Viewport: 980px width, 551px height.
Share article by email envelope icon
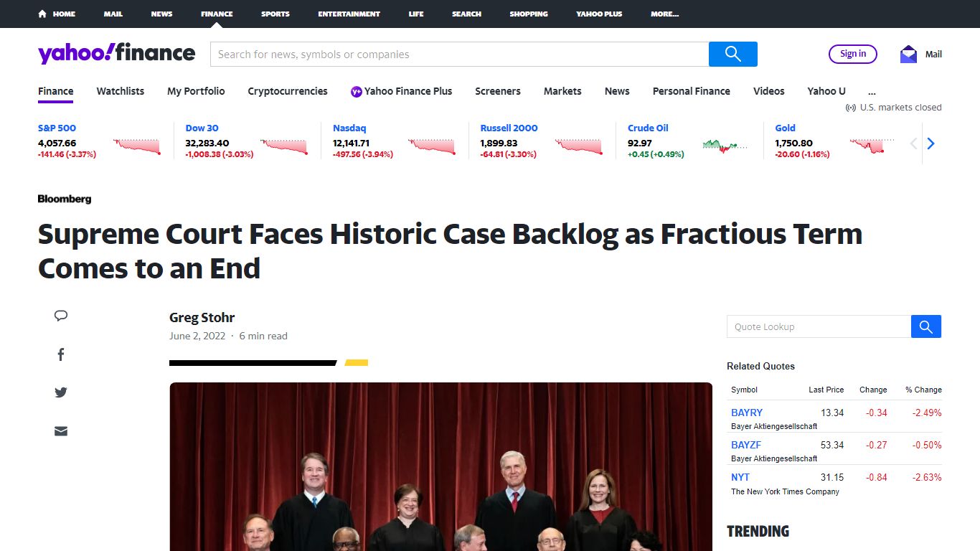pos(61,431)
